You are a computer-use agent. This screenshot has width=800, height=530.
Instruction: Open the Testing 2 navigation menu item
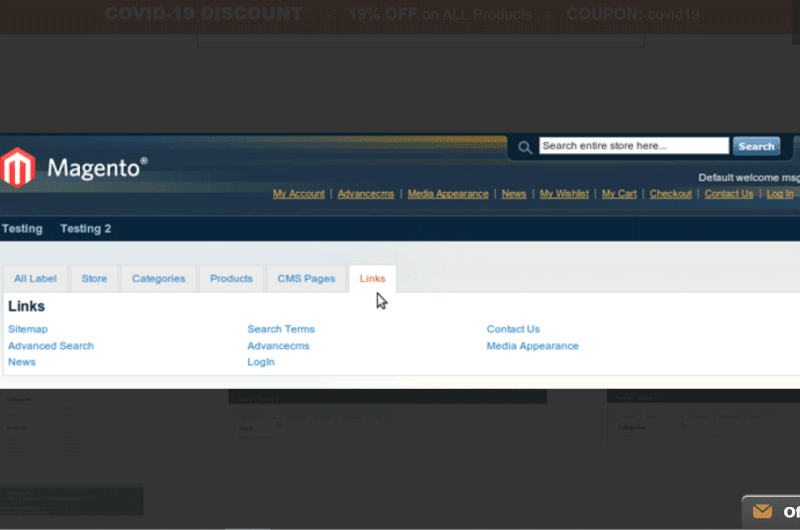86,229
